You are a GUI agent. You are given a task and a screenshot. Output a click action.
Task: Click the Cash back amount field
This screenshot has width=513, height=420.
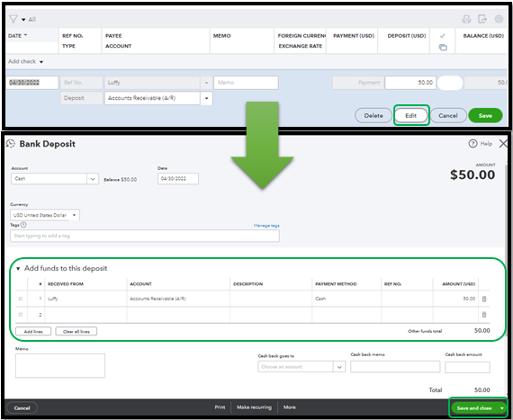point(467,367)
